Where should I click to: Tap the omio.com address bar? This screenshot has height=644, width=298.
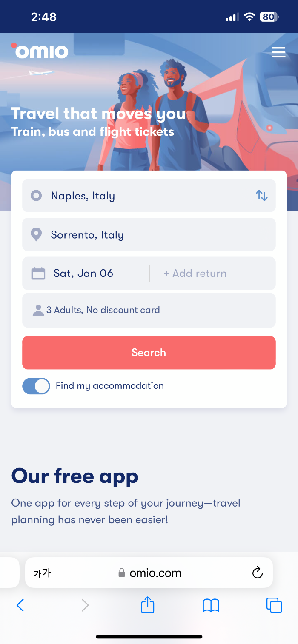pyautogui.click(x=149, y=573)
